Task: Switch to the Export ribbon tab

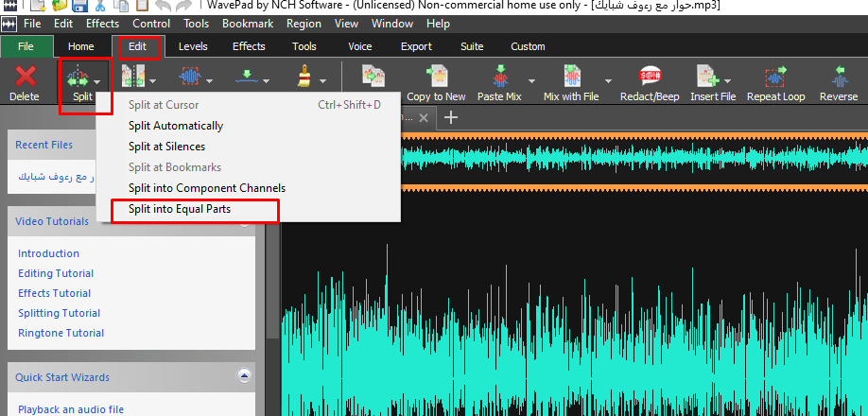Action: point(416,46)
